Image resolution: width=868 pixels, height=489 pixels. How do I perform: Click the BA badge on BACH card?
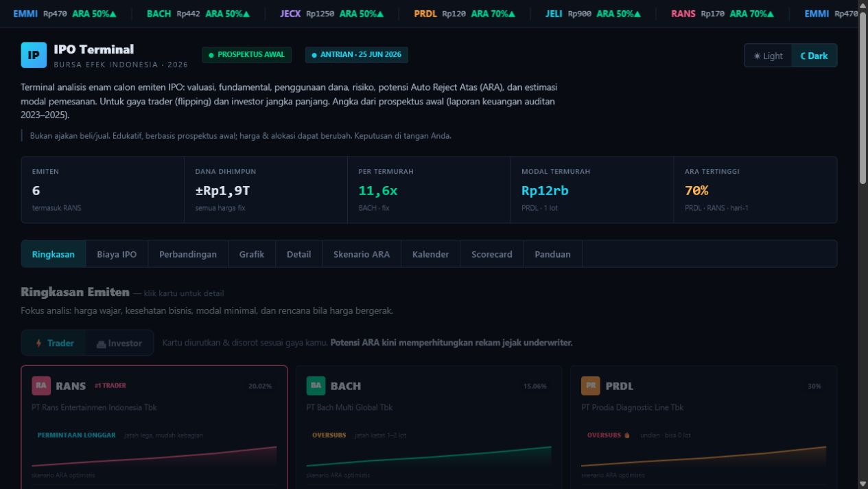316,386
